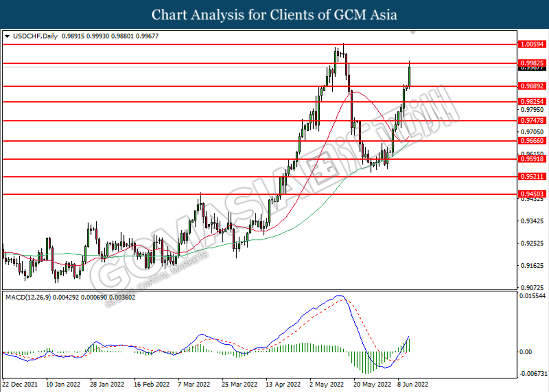Screen dimensions: 549x392
Task: Select the -0.006731 MACD scale value
Action: [x=533, y=373]
